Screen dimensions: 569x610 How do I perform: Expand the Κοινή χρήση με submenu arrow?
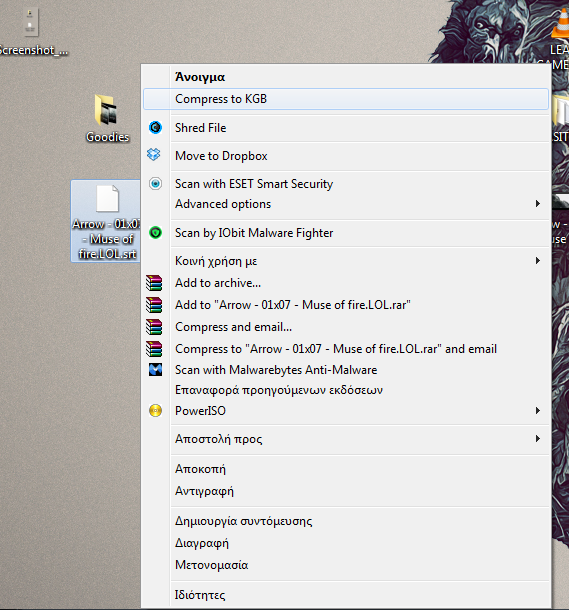tap(537, 260)
